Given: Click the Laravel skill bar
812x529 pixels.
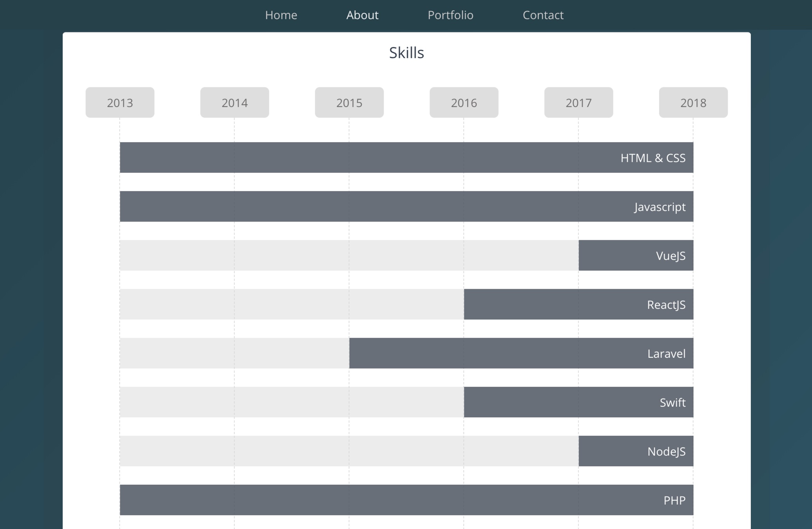Looking at the screenshot, I should point(521,353).
